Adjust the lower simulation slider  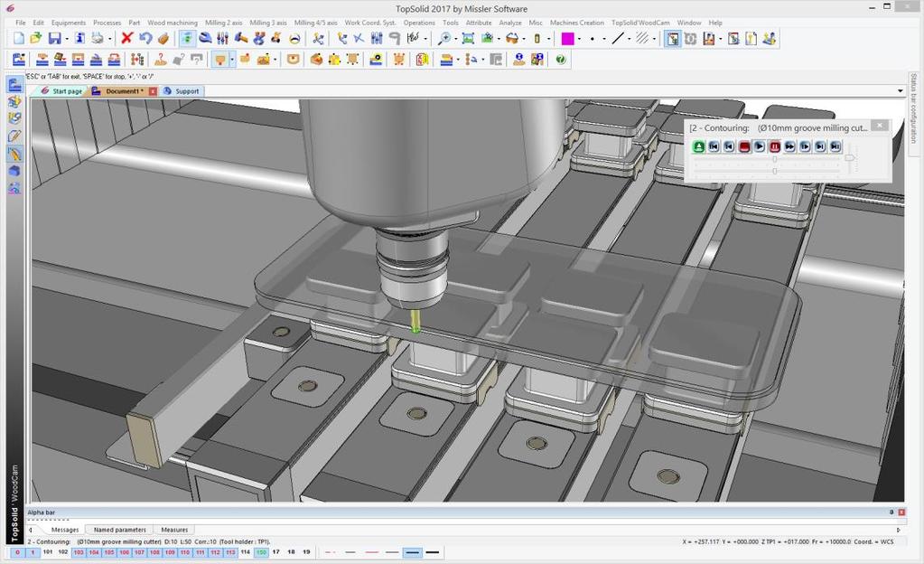(774, 171)
